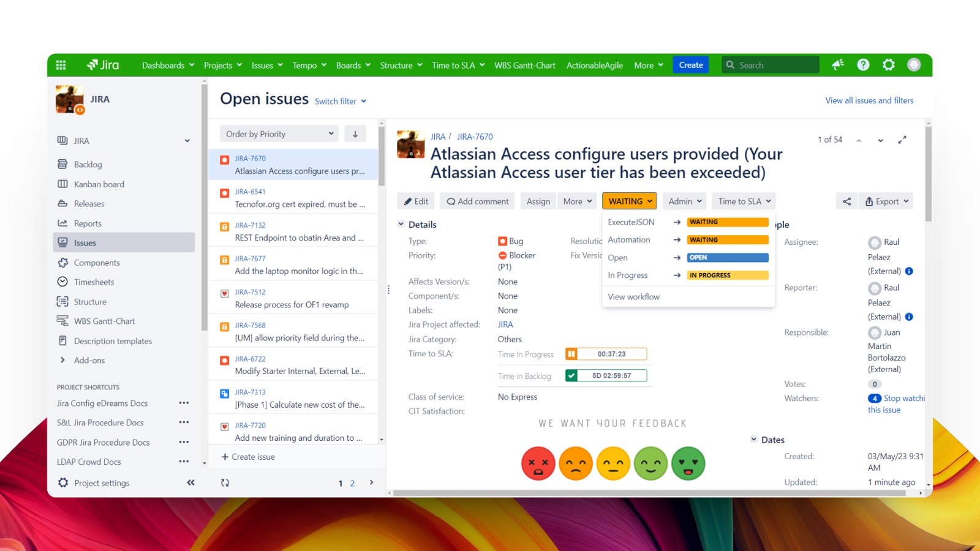This screenshot has width=980, height=551.
Task: Open Timesheets in sidebar
Action: (94, 282)
